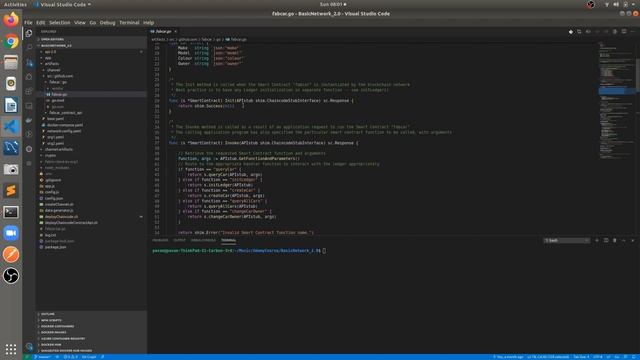Open the Help menu
Viewport: 640px width, 360px height.
(149, 22)
